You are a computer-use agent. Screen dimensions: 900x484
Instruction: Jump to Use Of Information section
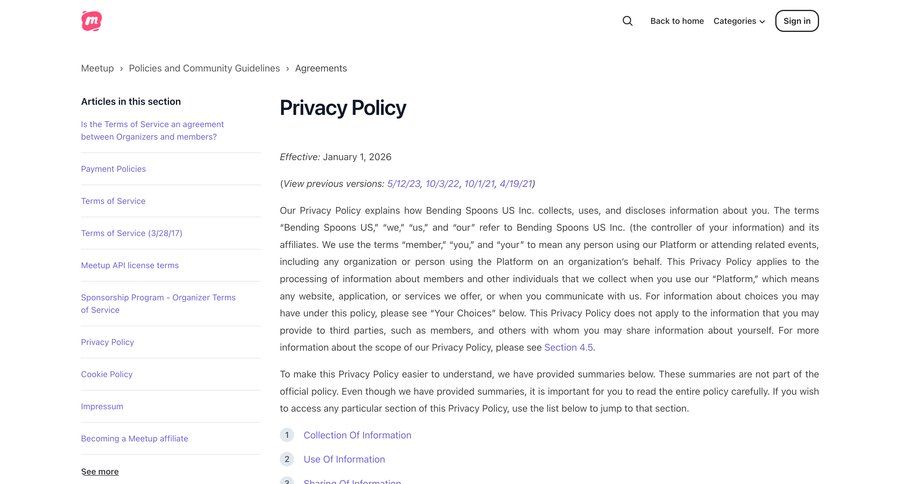pyautogui.click(x=344, y=459)
